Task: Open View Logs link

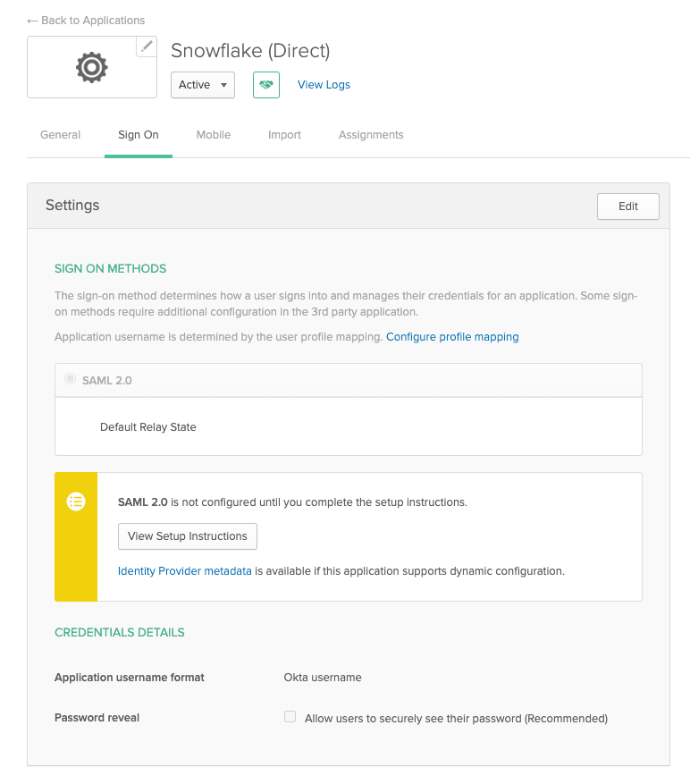Action: coord(324,85)
